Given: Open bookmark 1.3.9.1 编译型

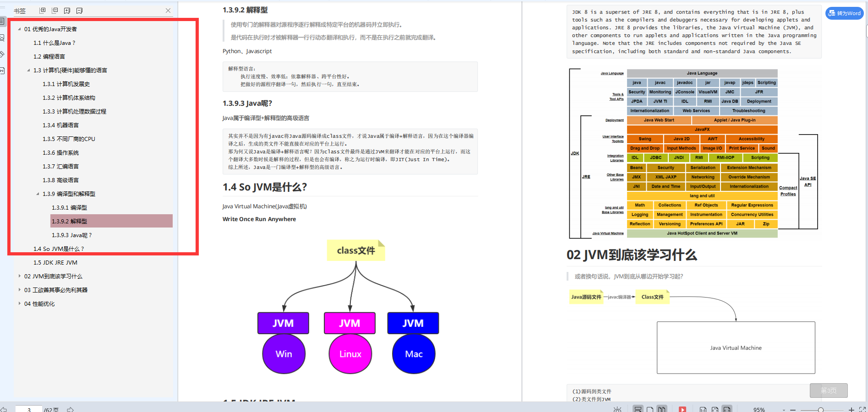Looking at the screenshot, I should [69, 207].
